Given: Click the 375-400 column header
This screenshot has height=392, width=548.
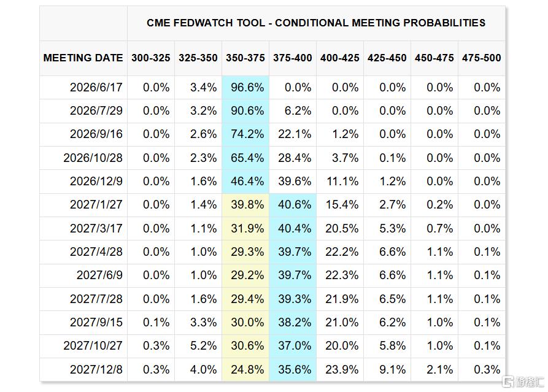Looking at the screenshot, I should point(293,58).
